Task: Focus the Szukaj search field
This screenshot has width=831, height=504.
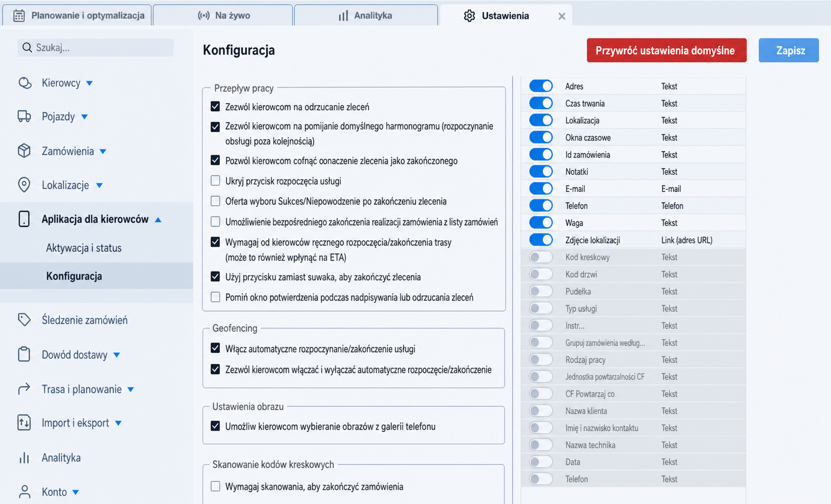Action: coord(96,48)
